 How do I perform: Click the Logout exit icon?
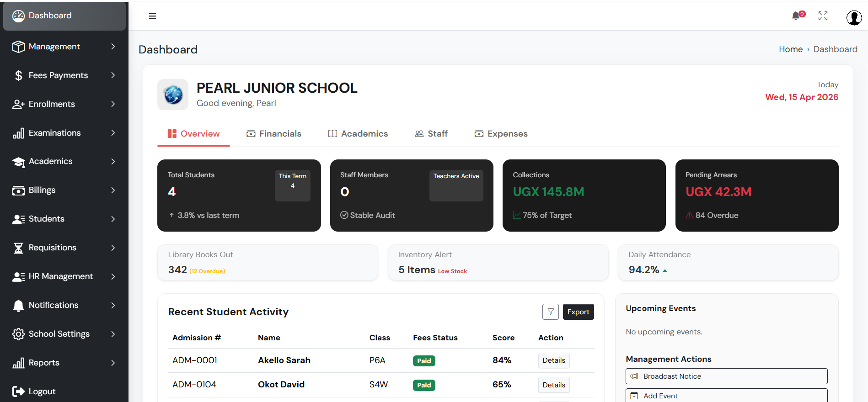[18, 391]
